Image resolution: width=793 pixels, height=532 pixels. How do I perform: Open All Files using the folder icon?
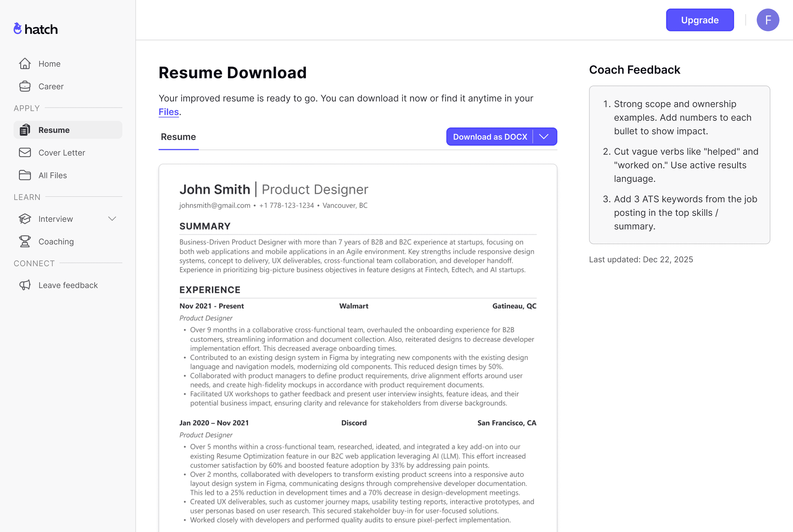[25, 175]
